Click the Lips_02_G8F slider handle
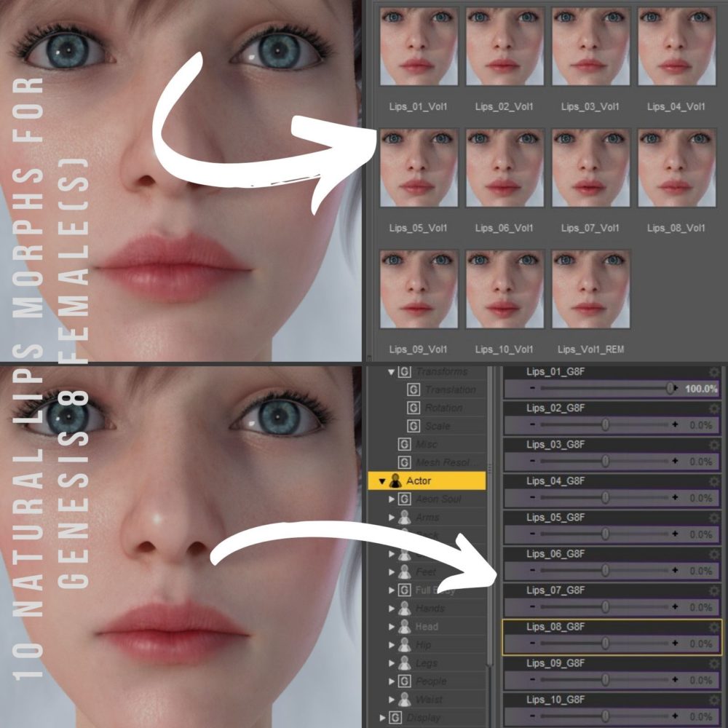The height and width of the screenshot is (728, 728). 606,424
